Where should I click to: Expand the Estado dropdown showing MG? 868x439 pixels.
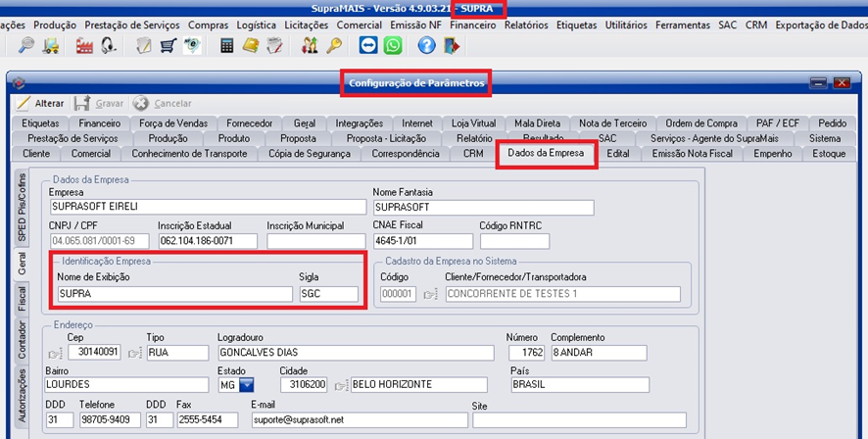[246, 385]
